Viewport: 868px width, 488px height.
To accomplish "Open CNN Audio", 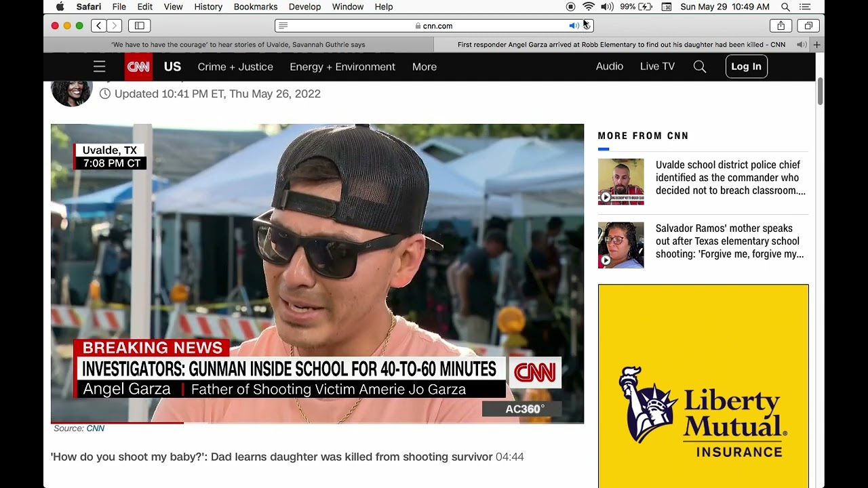I will 610,66.
